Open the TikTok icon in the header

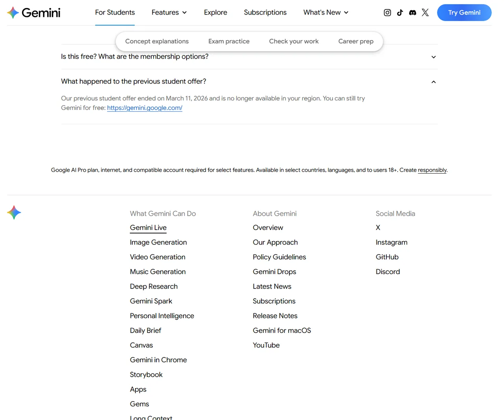(400, 13)
